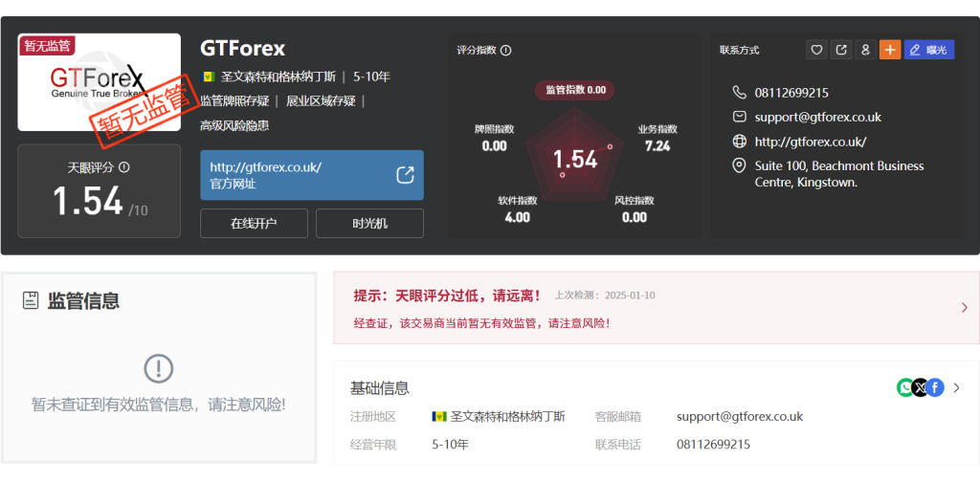This screenshot has width=980, height=482.
Task: Click the 高级风险隐患 tag
Action: [234, 125]
